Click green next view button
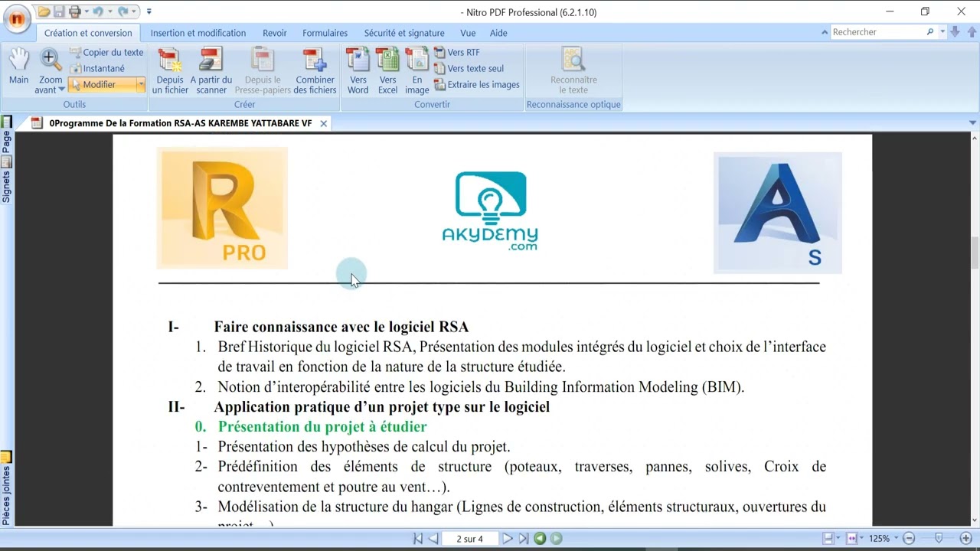The width and height of the screenshot is (980, 551). click(x=557, y=539)
